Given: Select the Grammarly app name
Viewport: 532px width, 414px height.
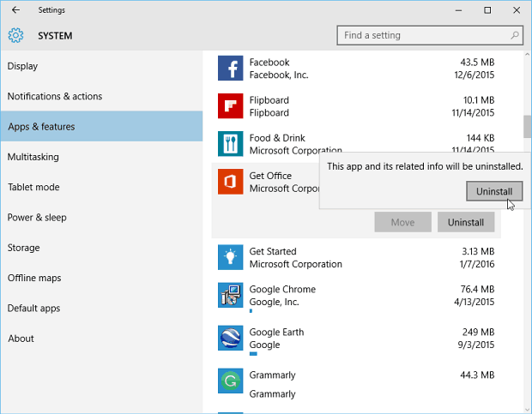Looking at the screenshot, I should point(273,375).
